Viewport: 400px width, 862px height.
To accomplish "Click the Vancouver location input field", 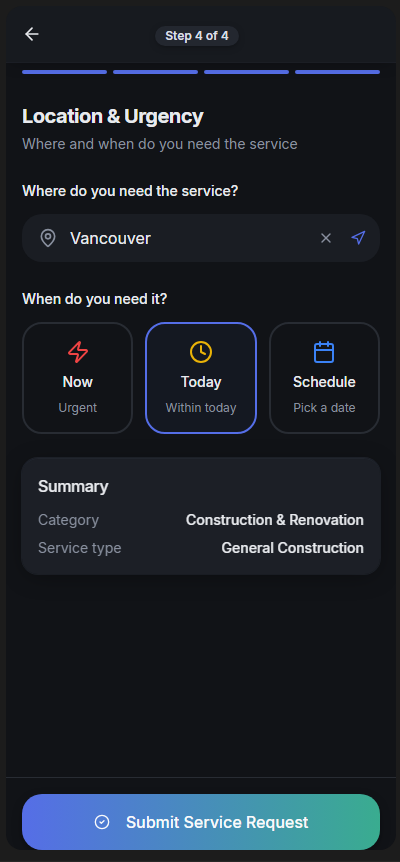I will [201, 238].
